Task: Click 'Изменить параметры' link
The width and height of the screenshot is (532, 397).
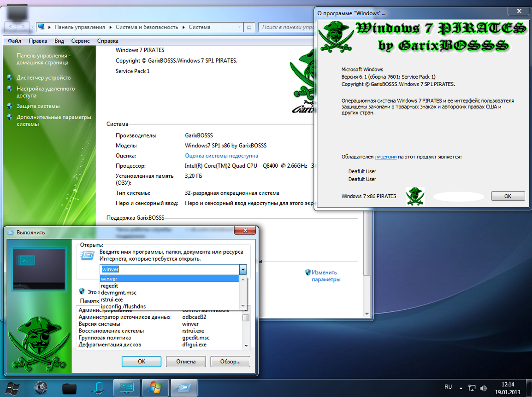Action: click(x=326, y=276)
